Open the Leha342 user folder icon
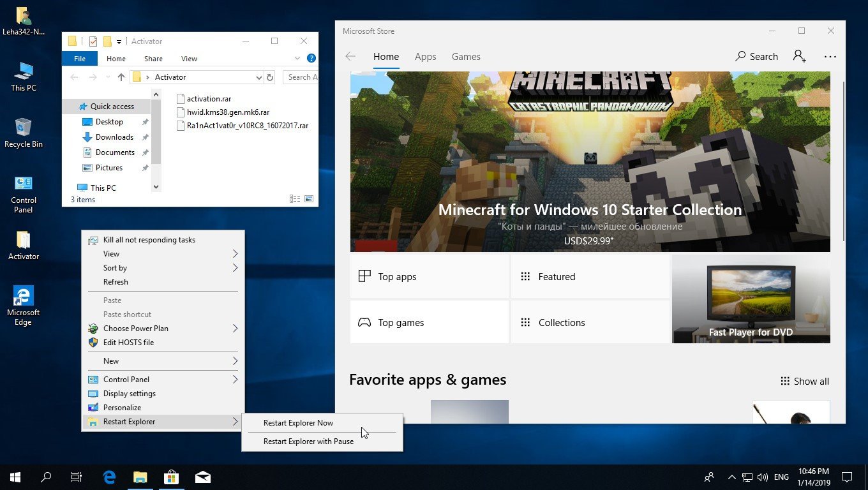Viewport: 868px width, 490px height. point(23,20)
